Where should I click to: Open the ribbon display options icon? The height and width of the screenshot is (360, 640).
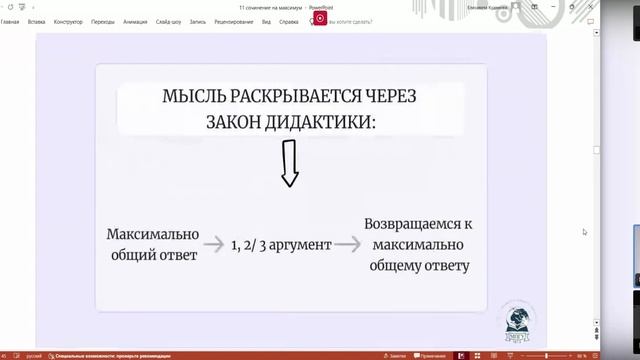[x=534, y=7]
